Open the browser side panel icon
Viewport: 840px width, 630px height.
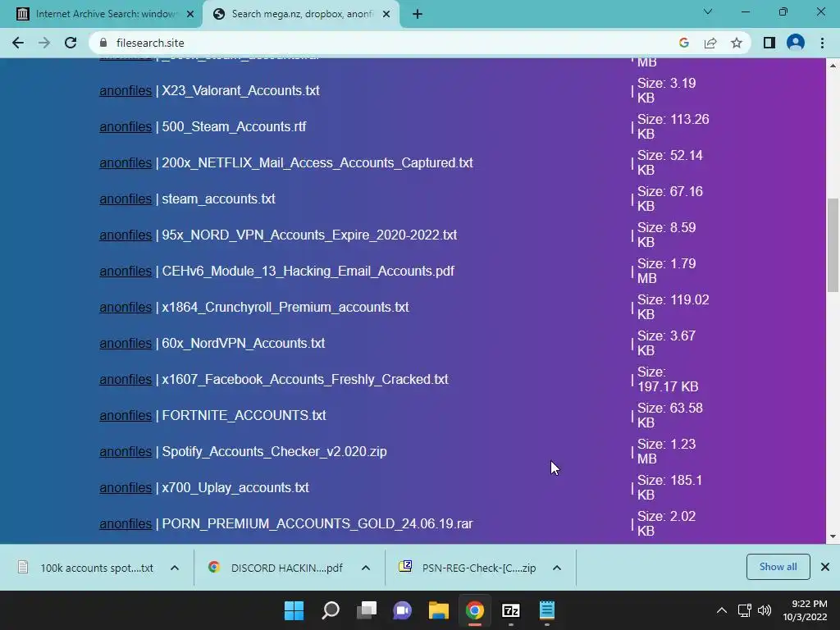(x=769, y=43)
